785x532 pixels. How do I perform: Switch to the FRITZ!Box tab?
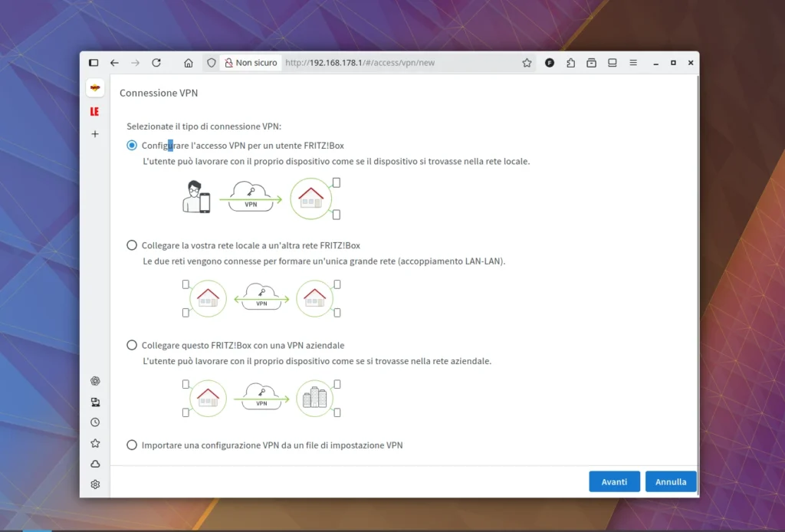pos(94,87)
